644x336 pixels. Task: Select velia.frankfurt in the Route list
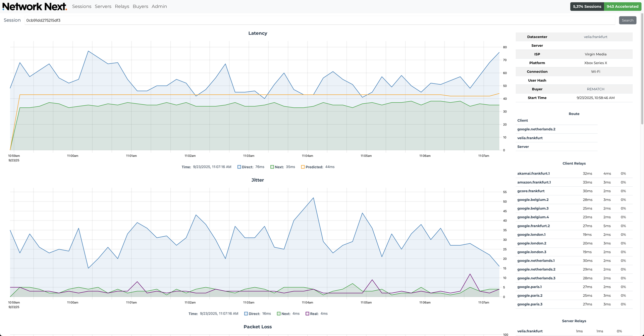530,138
